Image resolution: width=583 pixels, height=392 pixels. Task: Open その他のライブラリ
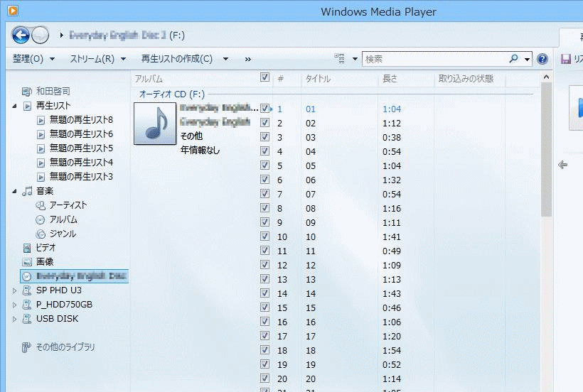point(58,347)
